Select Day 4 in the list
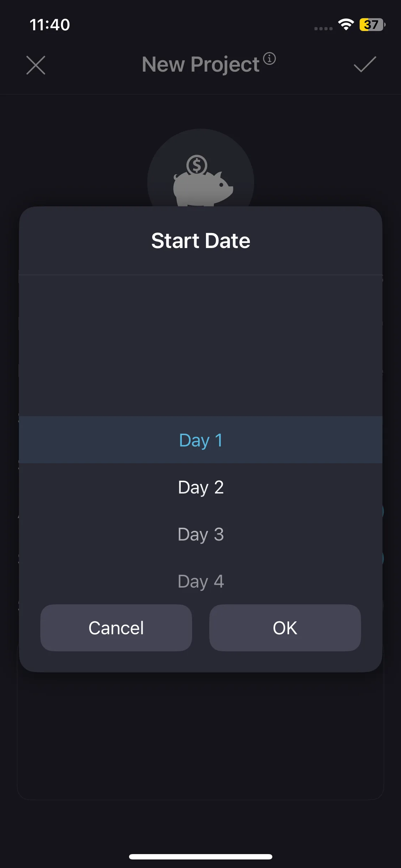This screenshot has height=868, width=401. pyautogui.click(x=201, y=581)
